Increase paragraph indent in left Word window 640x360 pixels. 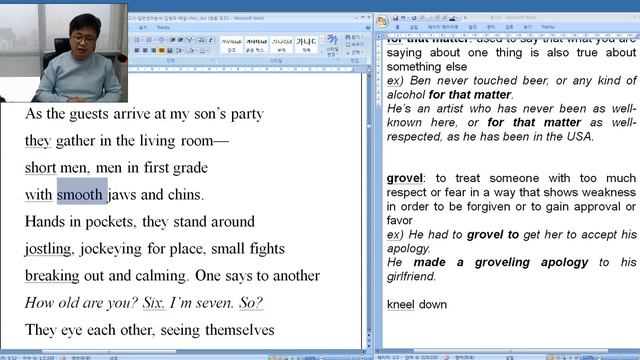pos(180,40)
